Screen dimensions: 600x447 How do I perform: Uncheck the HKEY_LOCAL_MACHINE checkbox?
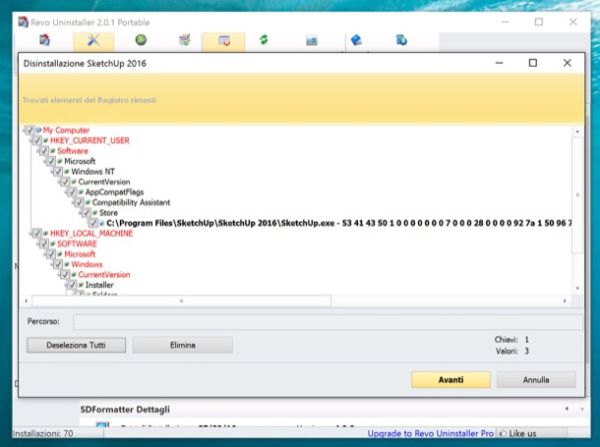click(x=37, y=233)
